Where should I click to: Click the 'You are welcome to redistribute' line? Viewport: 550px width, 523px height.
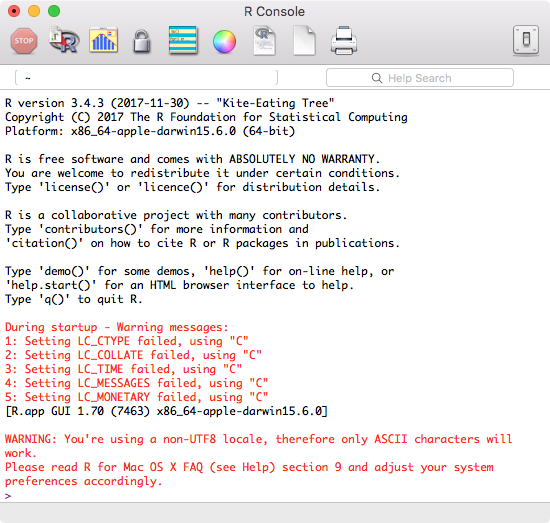(202, 173)
